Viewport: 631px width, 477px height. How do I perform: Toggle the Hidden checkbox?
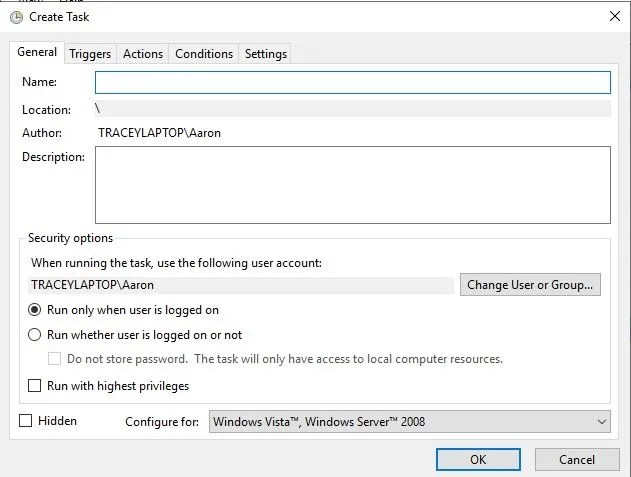click(26, 421)
